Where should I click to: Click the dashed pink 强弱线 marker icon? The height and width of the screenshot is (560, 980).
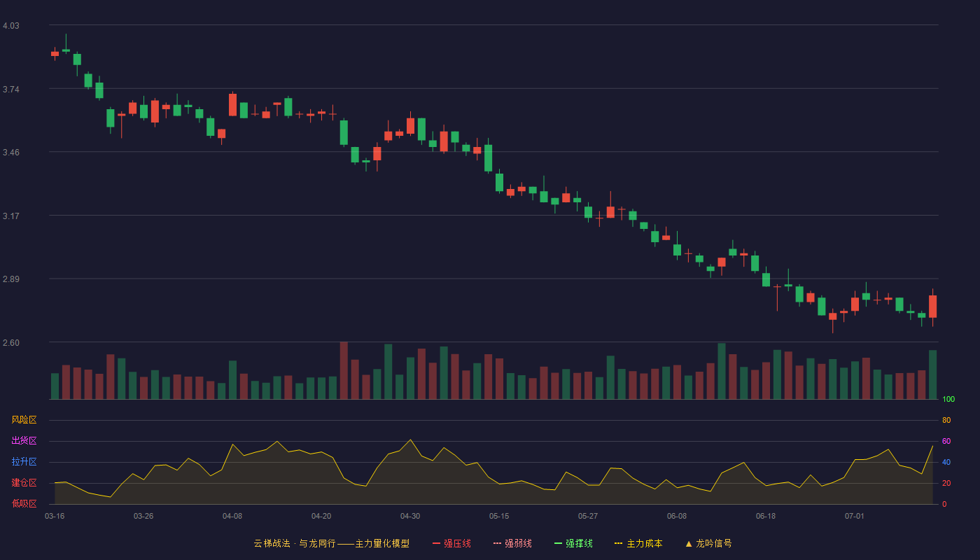tap(497, 543)
